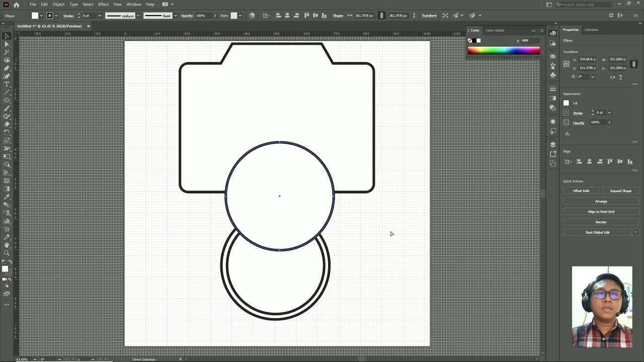Click the Align to Pixel Grid button

tap(601, 212)
